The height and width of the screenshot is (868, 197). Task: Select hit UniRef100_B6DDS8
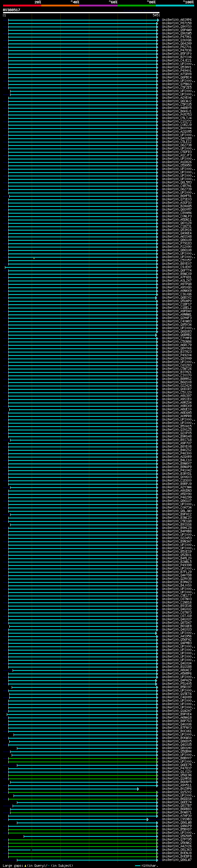(x=177, y=799)
